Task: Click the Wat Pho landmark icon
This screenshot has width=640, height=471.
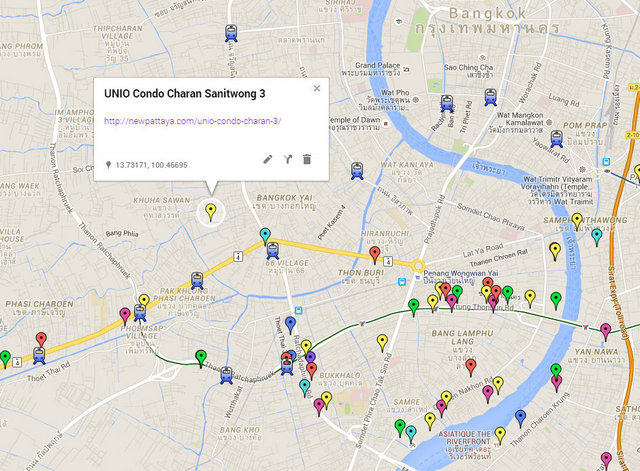Action: coord(416,99)
